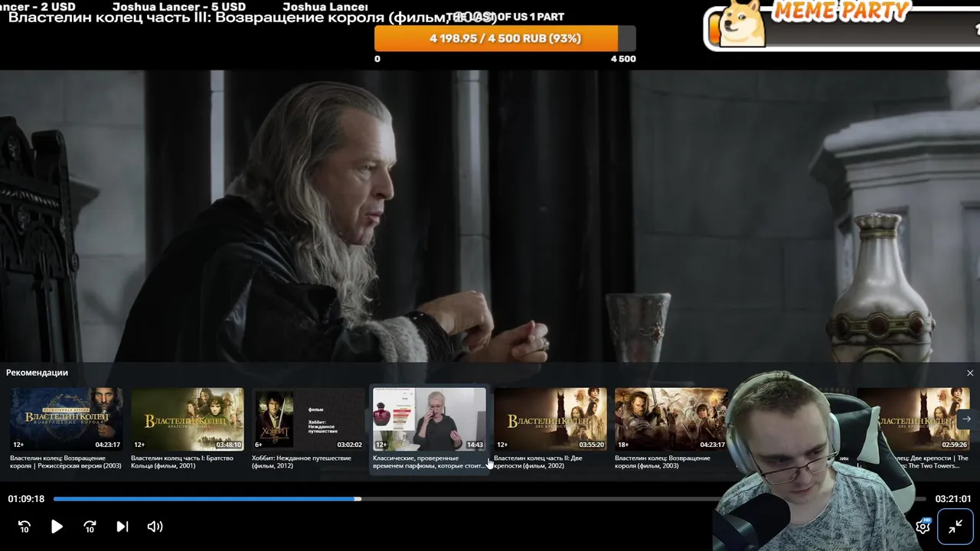Mute the player volume
This screenshot has height=551, width=980.
pos(155,527)
